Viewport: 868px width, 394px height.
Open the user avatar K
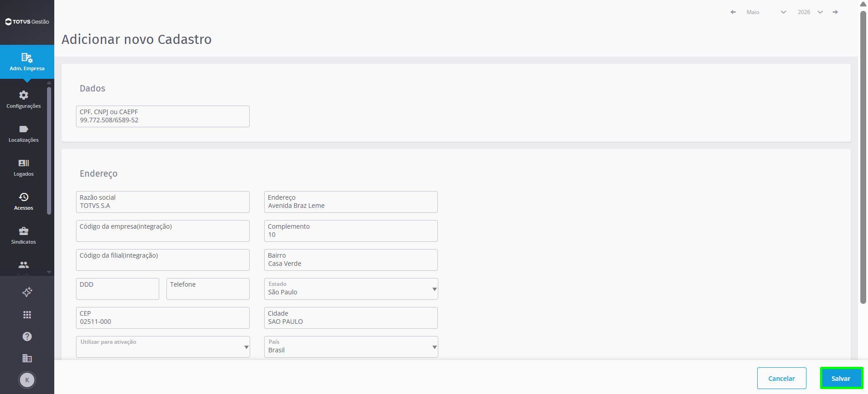click(x=27, y=380)
